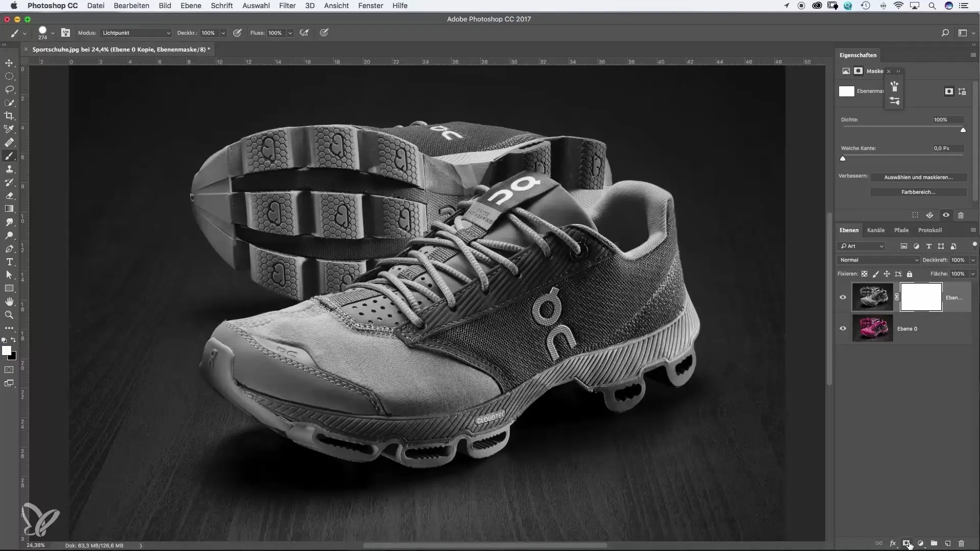
Task: Create new adjustment layer icon
Action: click(x=920, y=543)
